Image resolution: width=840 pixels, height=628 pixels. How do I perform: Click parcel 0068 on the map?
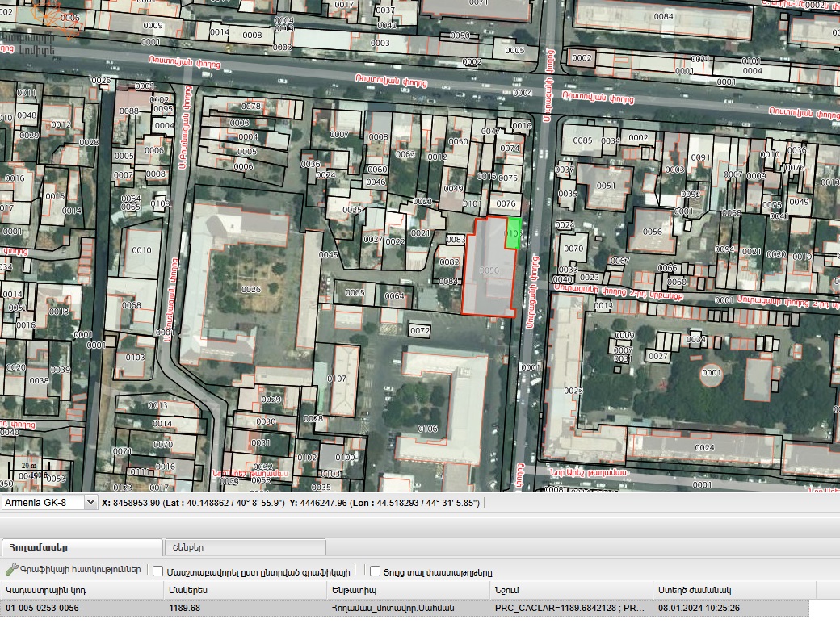point(131,305)
